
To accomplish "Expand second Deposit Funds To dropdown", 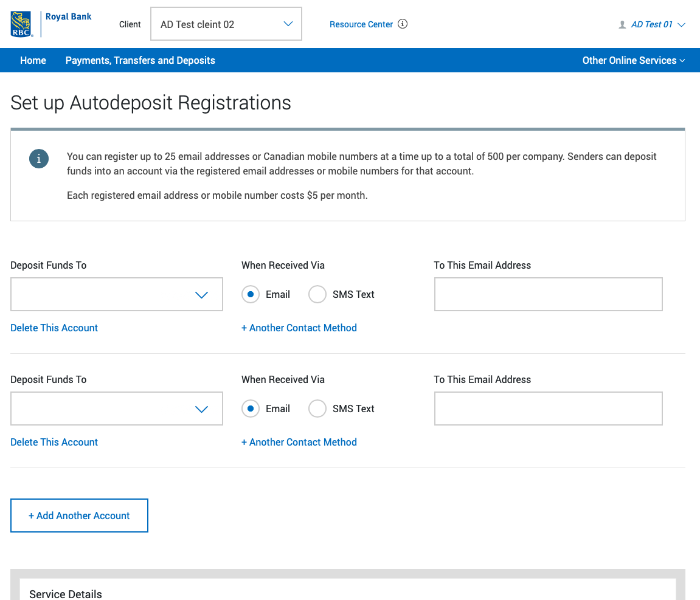I will tap(117, 409).
